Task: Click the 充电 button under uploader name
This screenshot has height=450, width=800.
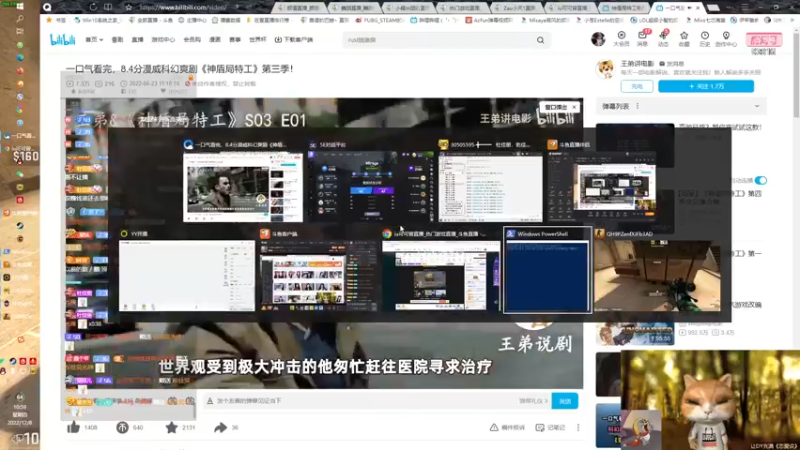Action: click(637, 86)
